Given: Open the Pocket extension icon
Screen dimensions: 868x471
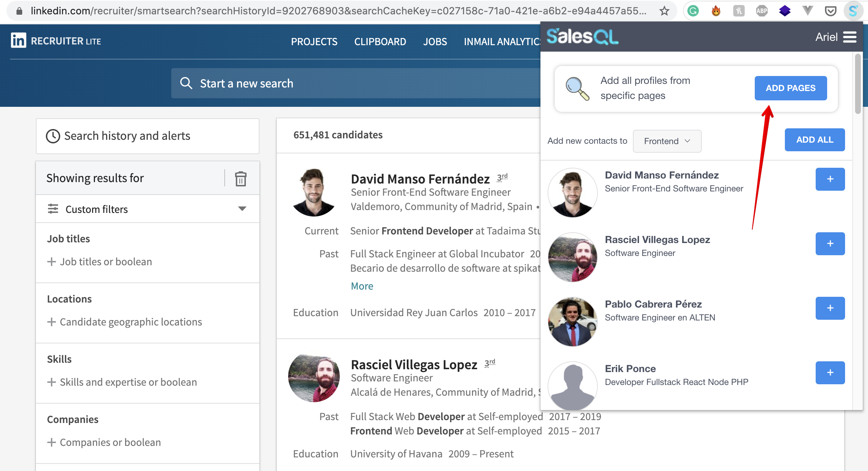Looking at the screenshot, I should click(830, 11).
